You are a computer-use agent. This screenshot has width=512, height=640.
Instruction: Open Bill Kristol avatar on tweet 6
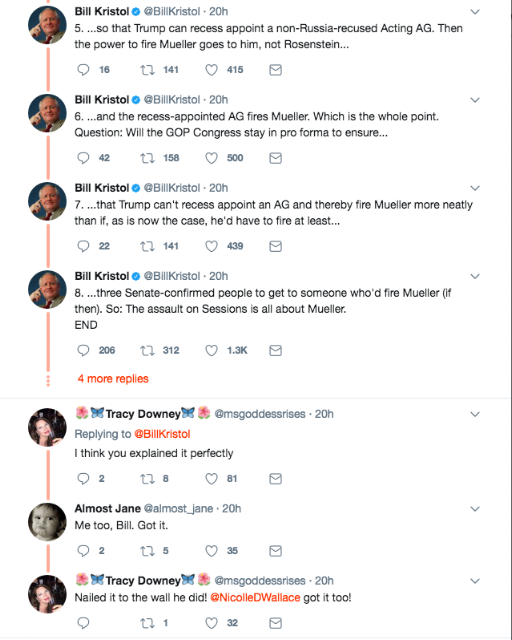click(x=47, y=113)
